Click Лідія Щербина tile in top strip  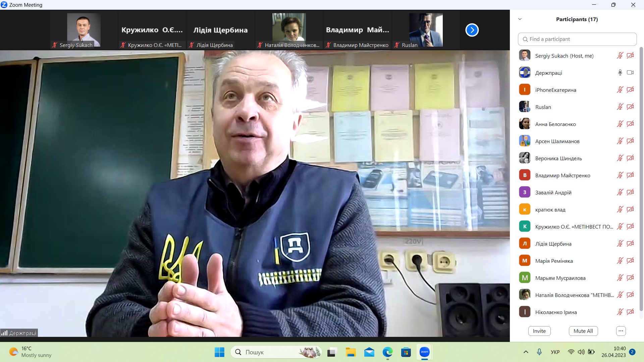(x=221, y=30)
